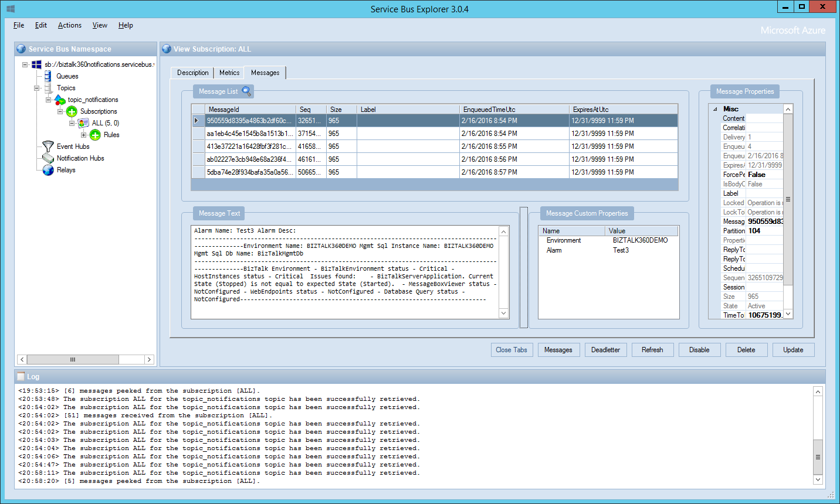The image size is (840, 504).
Task: Click the Disable button
Action: coord(699,350)
